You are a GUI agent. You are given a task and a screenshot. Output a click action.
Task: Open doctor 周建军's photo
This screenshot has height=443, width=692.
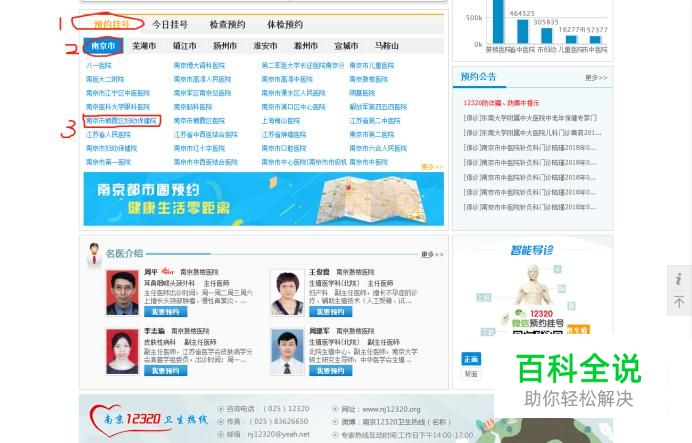(x=287, y=351)
